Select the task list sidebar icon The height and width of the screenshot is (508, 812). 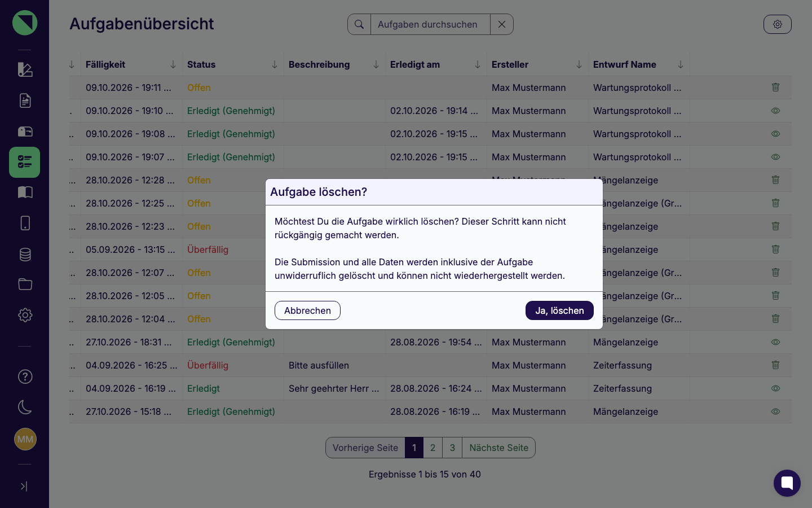tap(25, 163)
